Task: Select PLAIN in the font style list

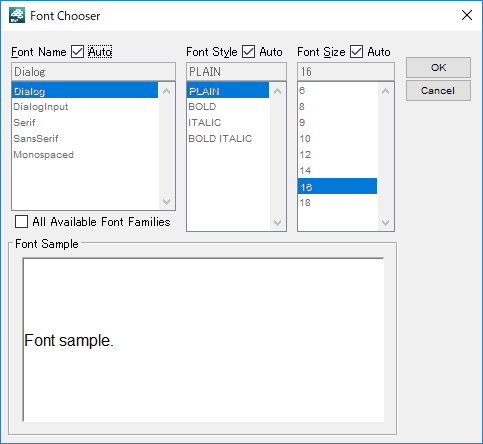Action: click(228, 91)
